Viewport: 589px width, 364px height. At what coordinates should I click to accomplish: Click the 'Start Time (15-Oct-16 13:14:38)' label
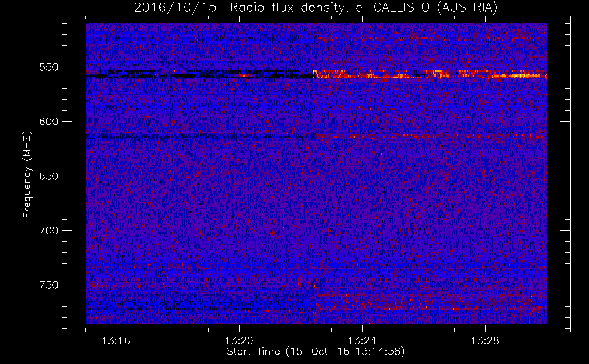coord(316,352)
